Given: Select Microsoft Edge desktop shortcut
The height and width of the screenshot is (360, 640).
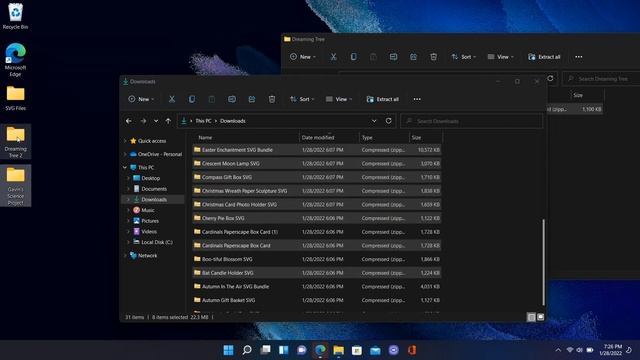Looking at the screenshot, I should tap(15, 60).
